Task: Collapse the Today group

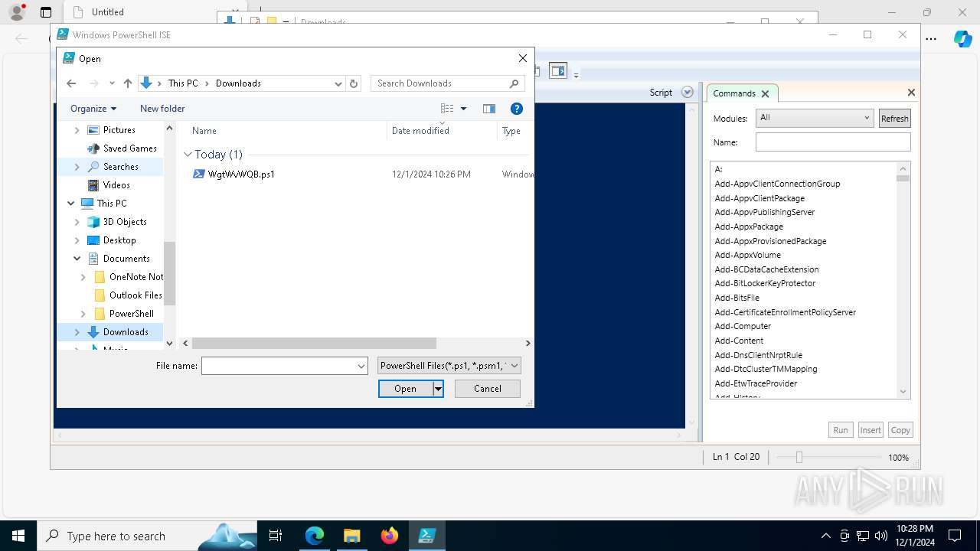Action: coord(188,155)
